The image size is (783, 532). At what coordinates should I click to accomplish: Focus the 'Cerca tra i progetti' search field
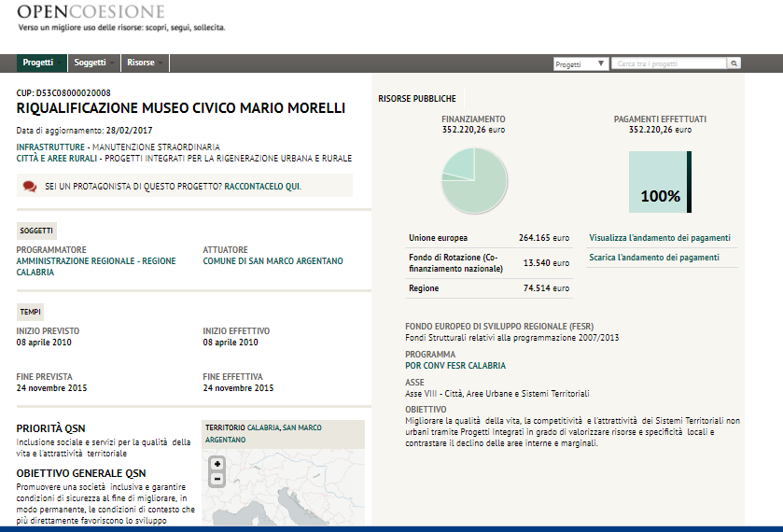coord(668,63)
